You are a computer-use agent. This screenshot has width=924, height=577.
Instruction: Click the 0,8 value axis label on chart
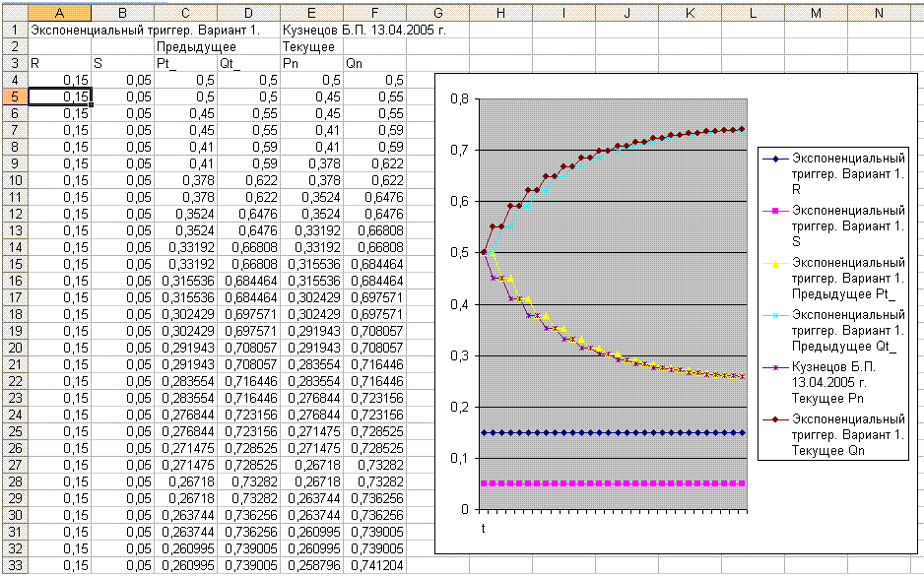click(458, 99)
